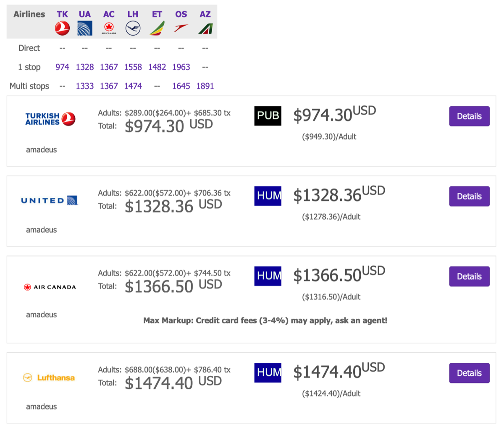This screenshot has height=430, width=504.
Task: Click the Alitalia logo in header
Action: coord(205,29)
